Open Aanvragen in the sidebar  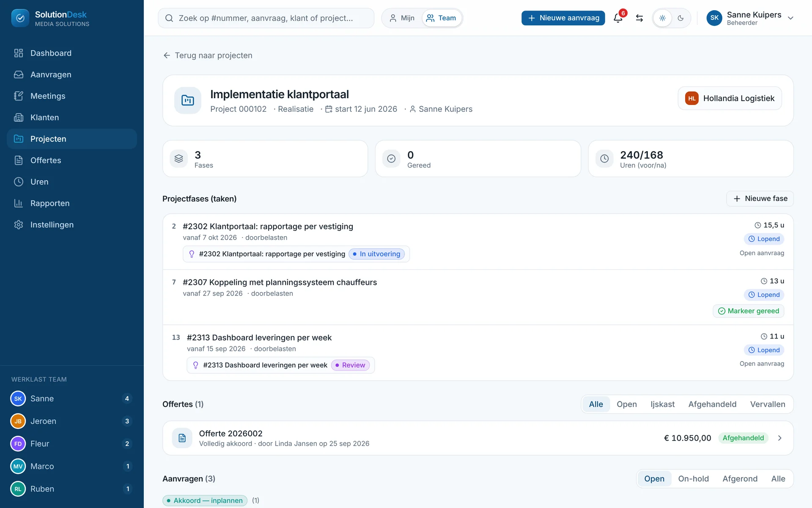coord(72,75)
